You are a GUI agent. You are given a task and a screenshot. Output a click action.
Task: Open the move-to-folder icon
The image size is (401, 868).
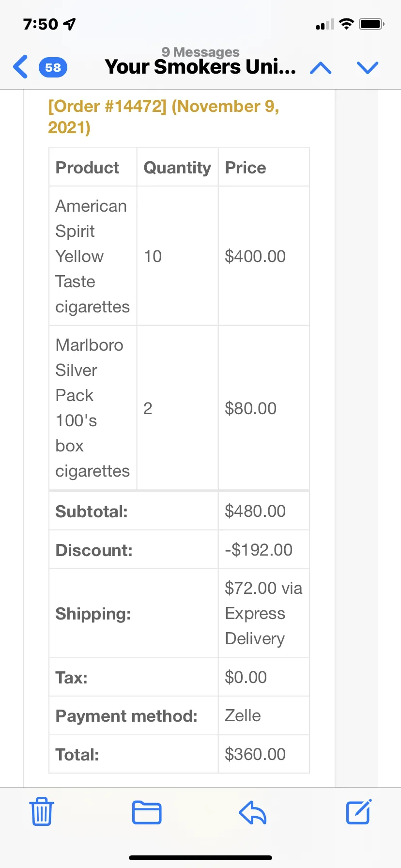(x=147, y=812)
